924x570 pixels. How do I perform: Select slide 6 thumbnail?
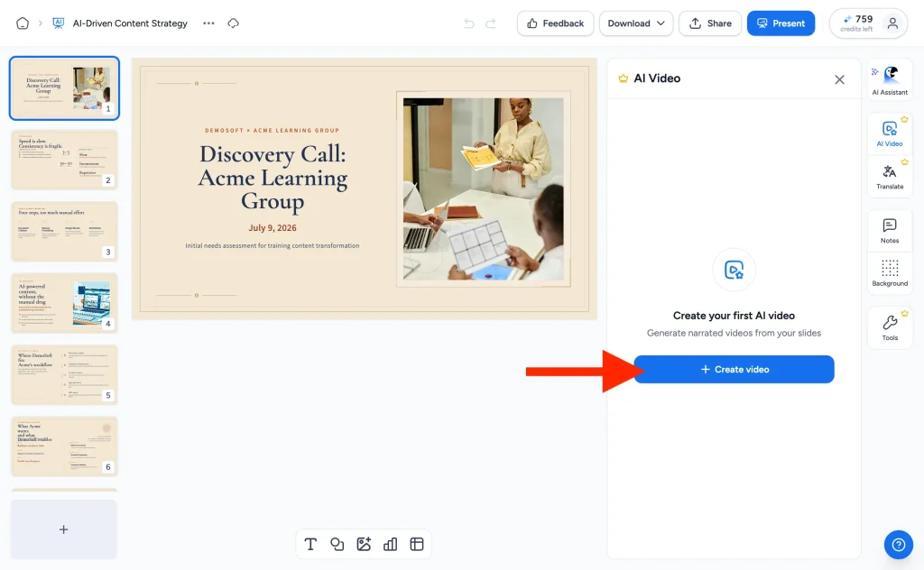(64, 446)
